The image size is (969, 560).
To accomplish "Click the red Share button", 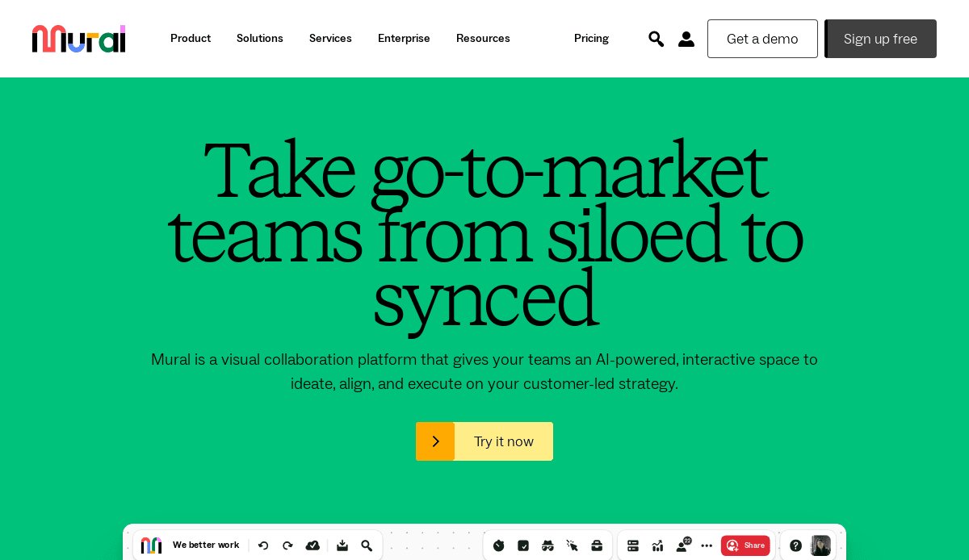I will click(745, 545).
